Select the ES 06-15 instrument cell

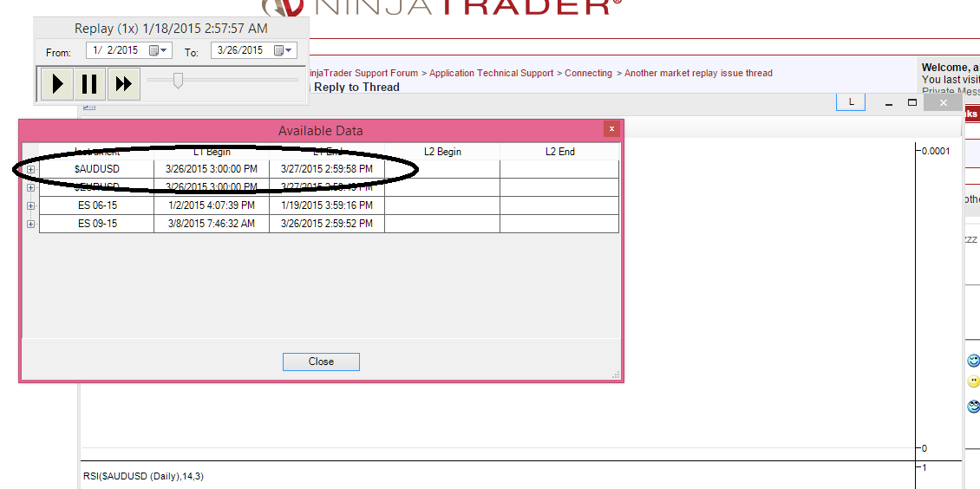click(x=97, y=205)
